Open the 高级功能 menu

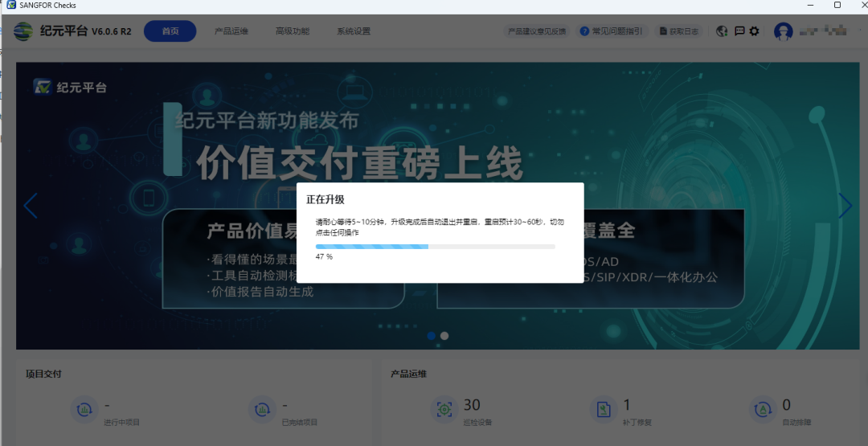click(x=293, y=31)
